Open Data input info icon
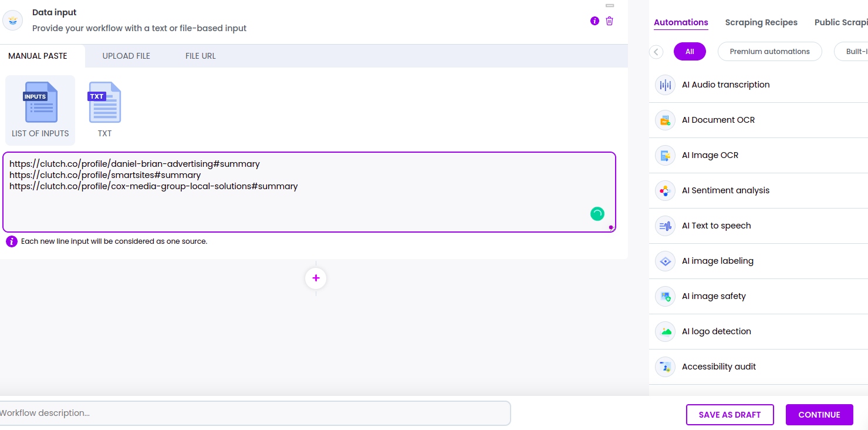This screenshot has width=868, height=430. [595, 21]
